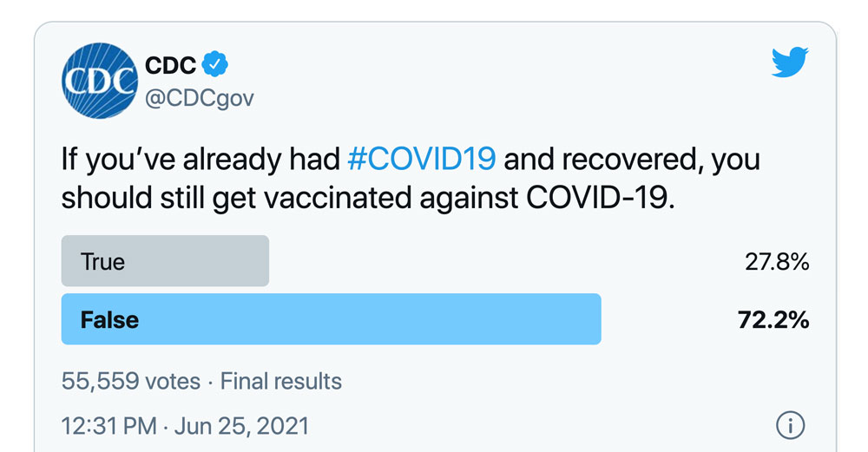
Task: Select the False poll option bar
Action: pos(331,319)
